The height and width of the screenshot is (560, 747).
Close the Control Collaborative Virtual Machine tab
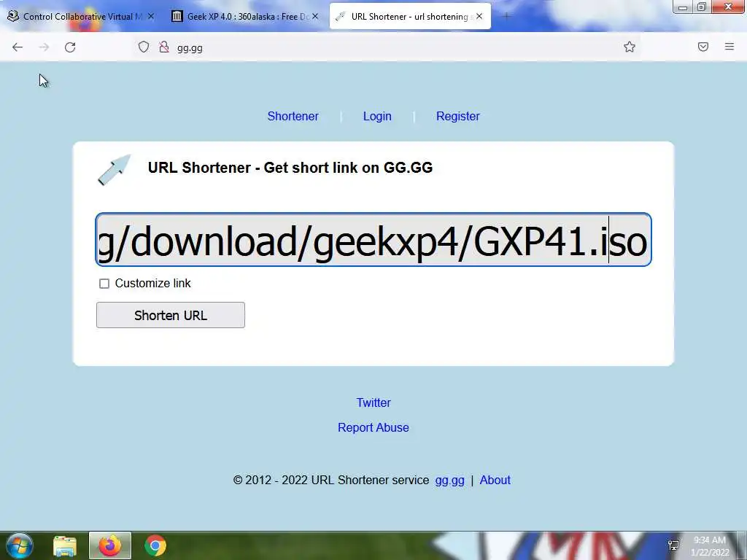click(150, 16)
